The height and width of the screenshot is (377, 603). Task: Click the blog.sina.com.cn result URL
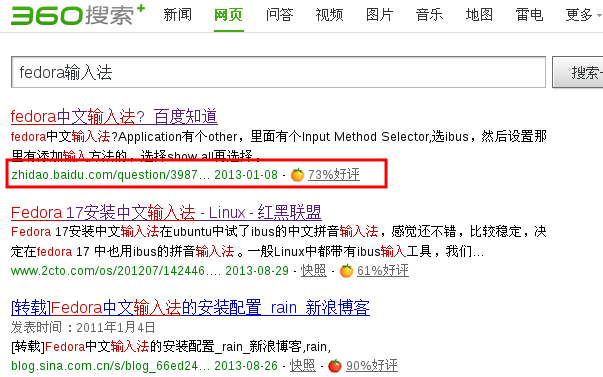click(x=111, y=366)
